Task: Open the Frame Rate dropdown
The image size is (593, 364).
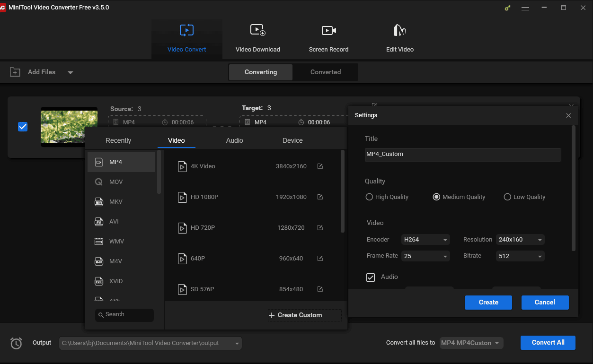Action: [425, 256]
